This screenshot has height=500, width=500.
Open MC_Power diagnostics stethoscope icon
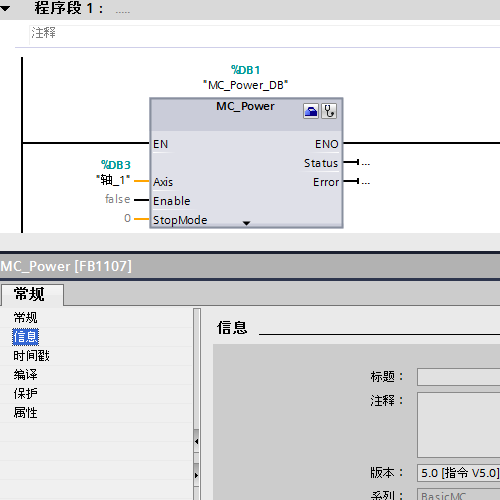pos(329,111)
